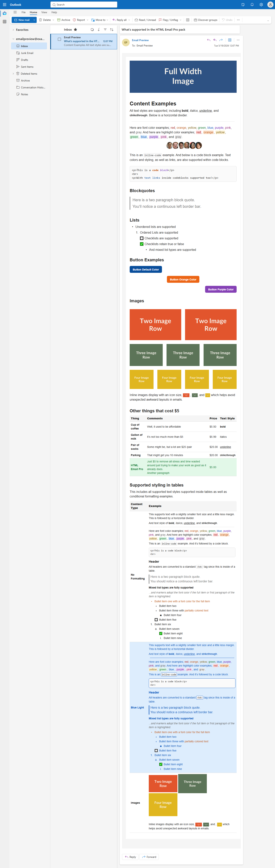Change sort order with up-down arrows icon
The image size is (275, 868).
pos(112,30)
